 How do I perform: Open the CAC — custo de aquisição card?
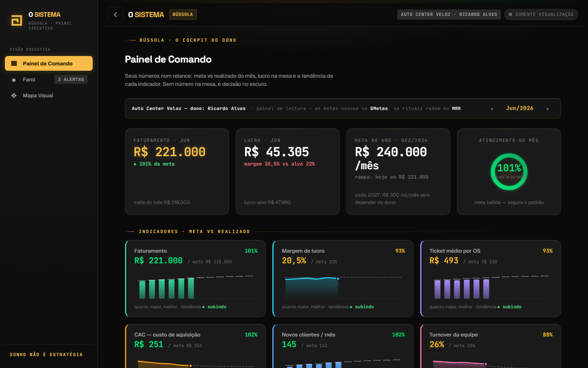(x=195, y=346)
